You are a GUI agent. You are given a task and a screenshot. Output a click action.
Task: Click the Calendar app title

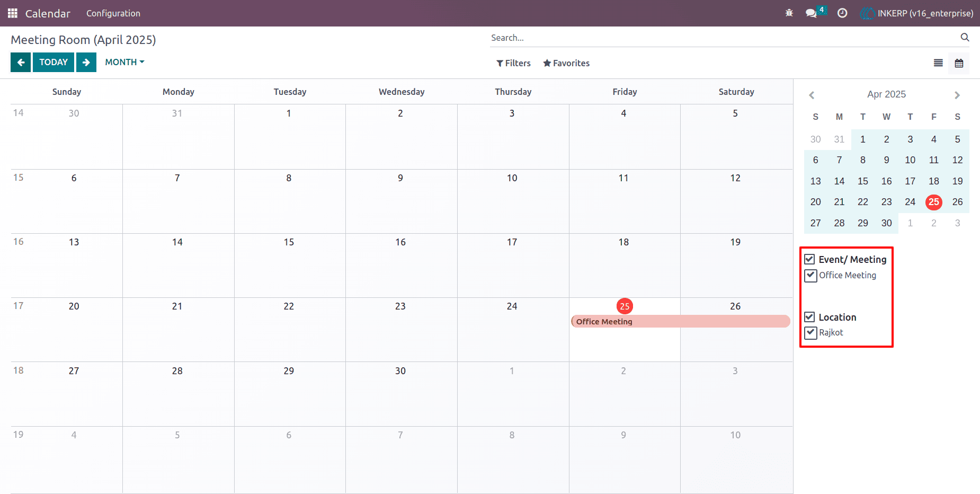click(x=48, y=13)
